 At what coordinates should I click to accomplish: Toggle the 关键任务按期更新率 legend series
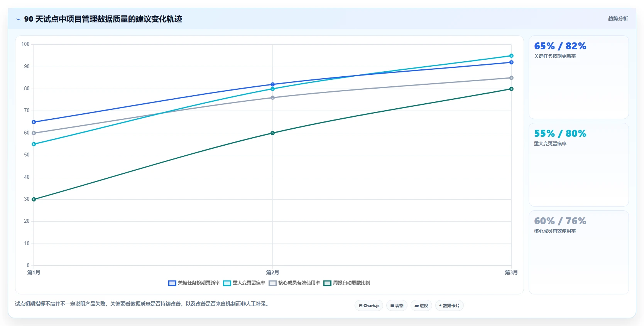pos(194,283)
